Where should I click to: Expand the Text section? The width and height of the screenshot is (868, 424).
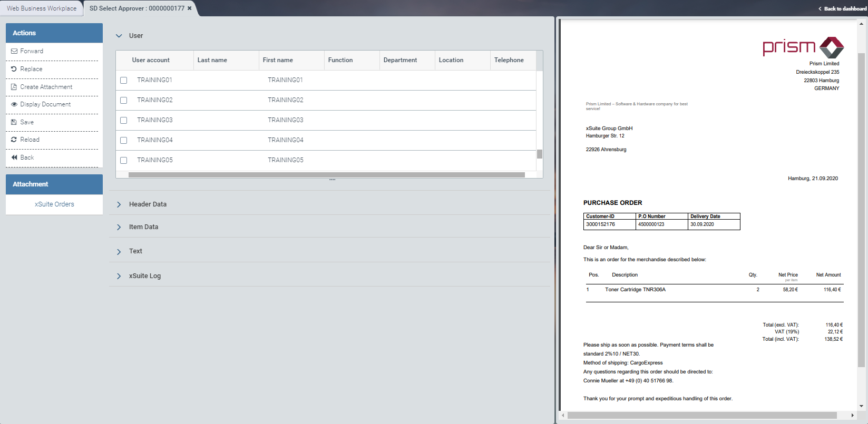point(119,252)
